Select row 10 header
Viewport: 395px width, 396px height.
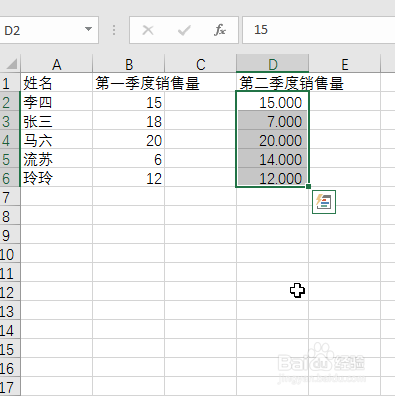10,254
